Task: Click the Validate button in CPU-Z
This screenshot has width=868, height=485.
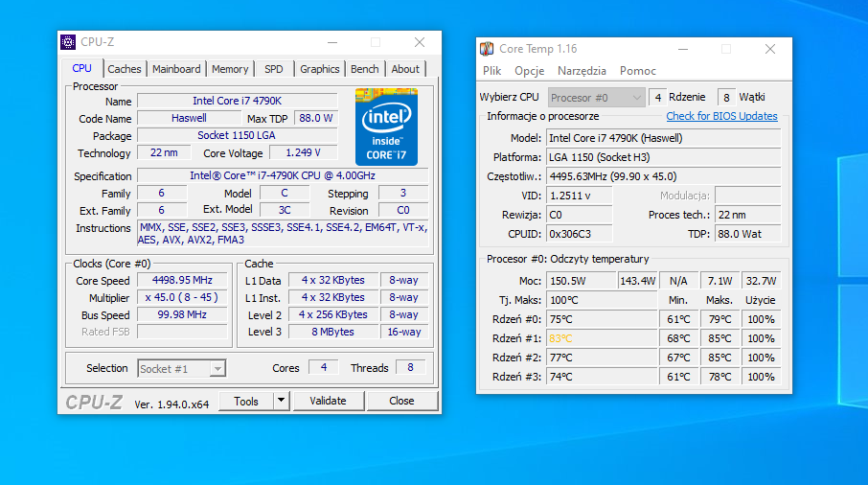Action: coord(328,401)
